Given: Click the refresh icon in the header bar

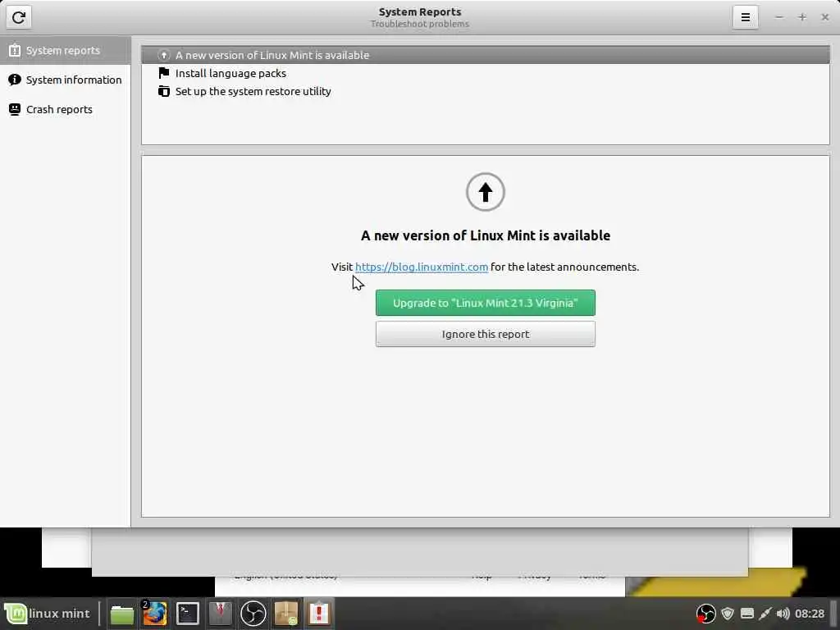Looking at the screenshot, I should click(18, 17).
